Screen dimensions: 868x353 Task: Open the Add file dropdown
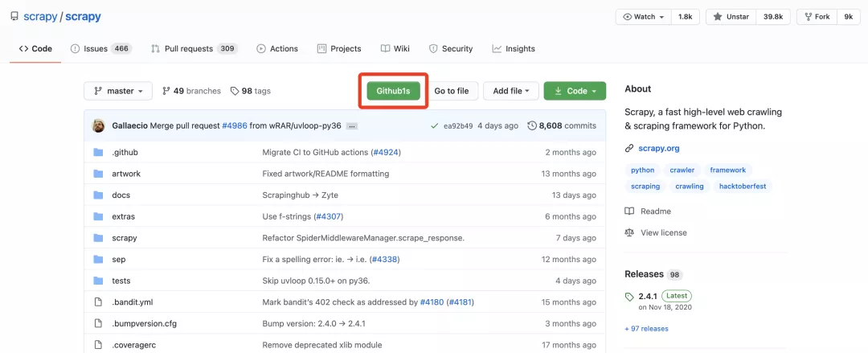(511, 91)
